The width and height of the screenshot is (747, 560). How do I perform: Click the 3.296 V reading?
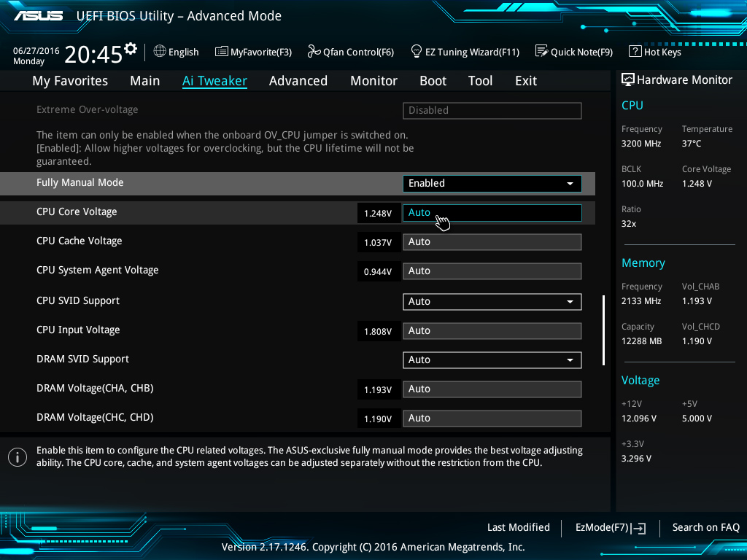(636, 458)
